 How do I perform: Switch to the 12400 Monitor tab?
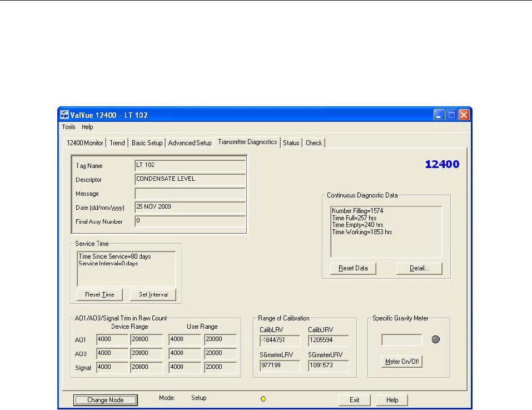85,143
